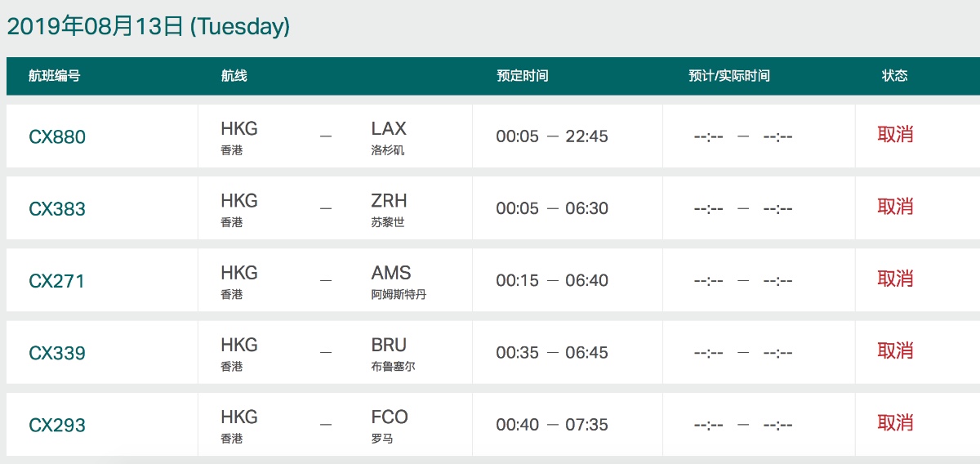Click the 取消 status for CX880
Viewport: 980px width, 464px height.
(896, 135)
